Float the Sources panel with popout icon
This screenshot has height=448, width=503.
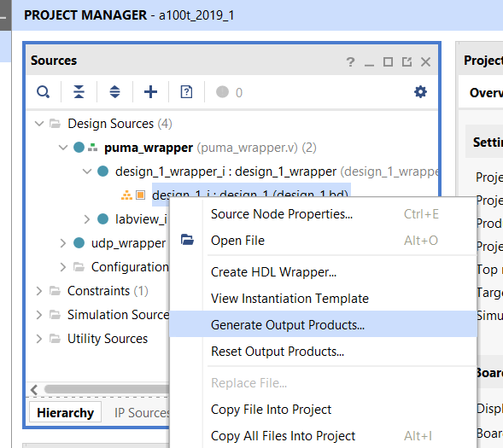click(406, 61)
